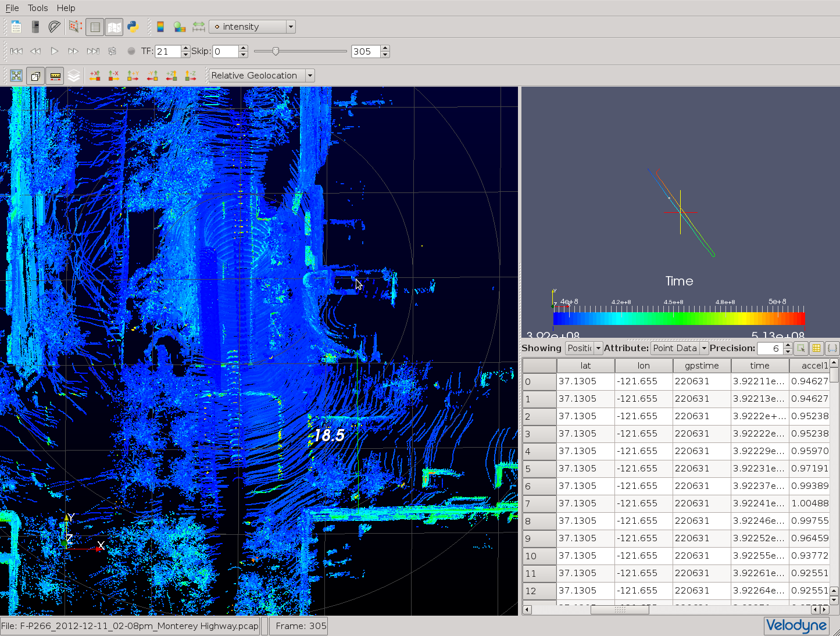Image resolution: width=840 pixels, height=636 pixels.
Task: Open the intensity color-by dropdown
Action: pos(252,27)
